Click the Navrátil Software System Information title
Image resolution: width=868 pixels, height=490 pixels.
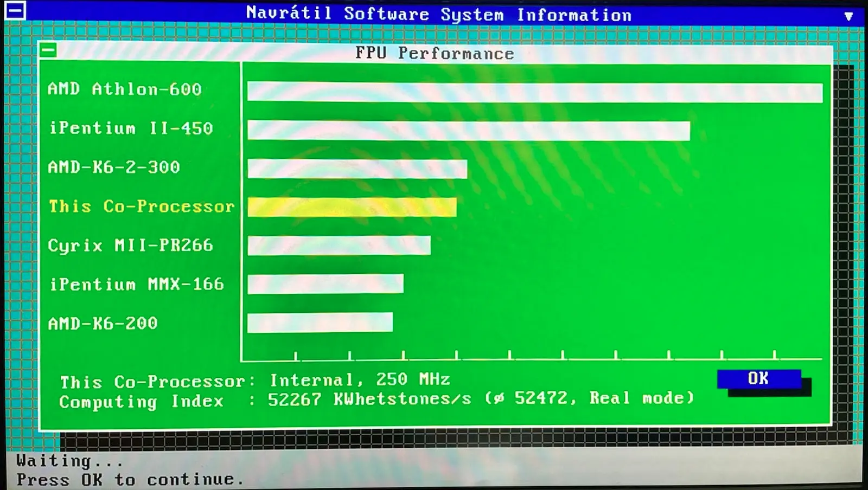coord(439,14)
